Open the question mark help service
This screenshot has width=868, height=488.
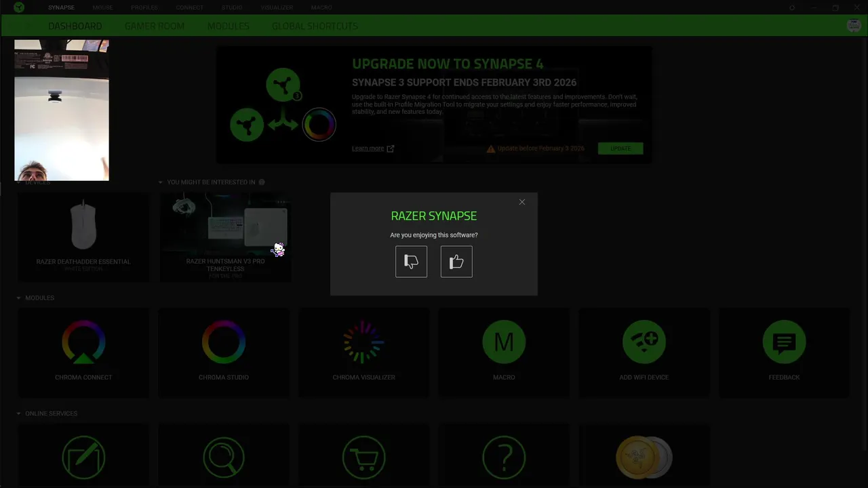click(504, 457)
